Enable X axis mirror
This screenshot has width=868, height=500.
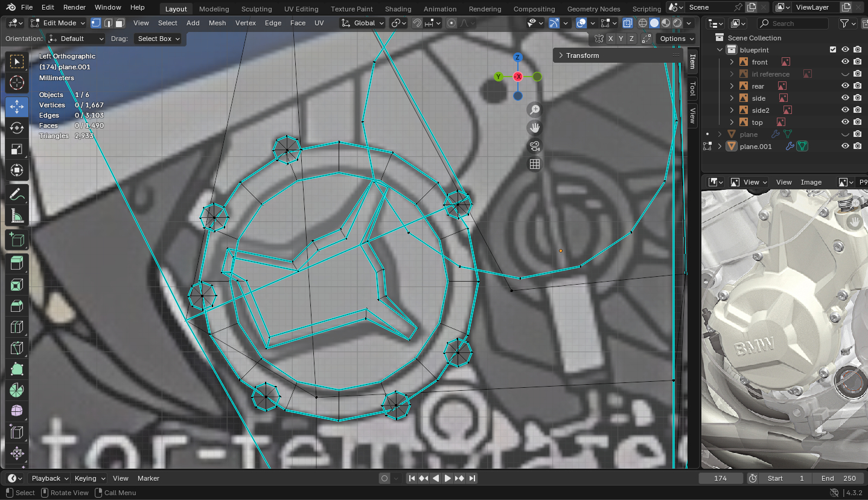[x=611, y=39]
